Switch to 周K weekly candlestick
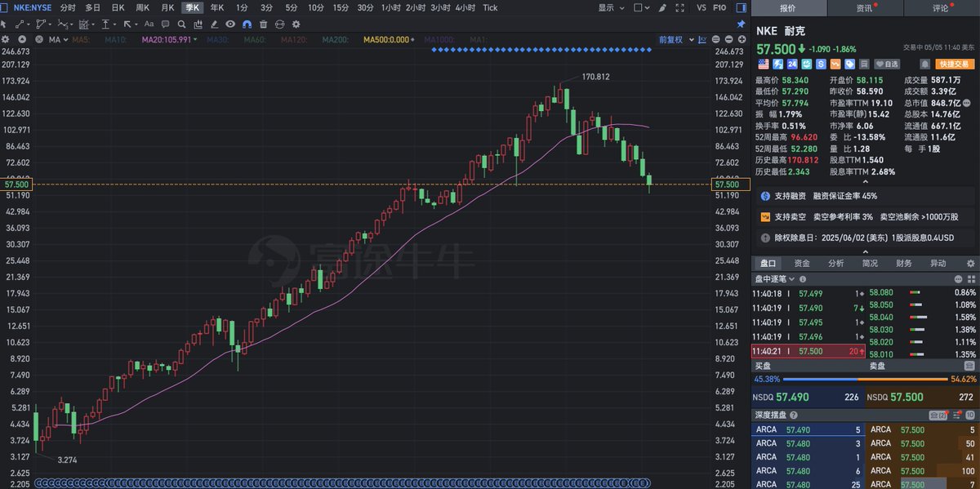 point(143,7)
